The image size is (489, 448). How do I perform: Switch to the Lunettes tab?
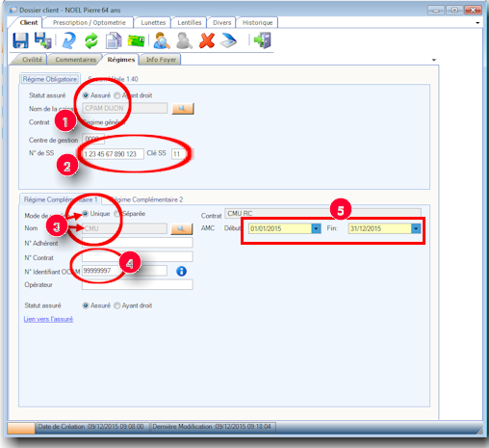tap(153, 22)
